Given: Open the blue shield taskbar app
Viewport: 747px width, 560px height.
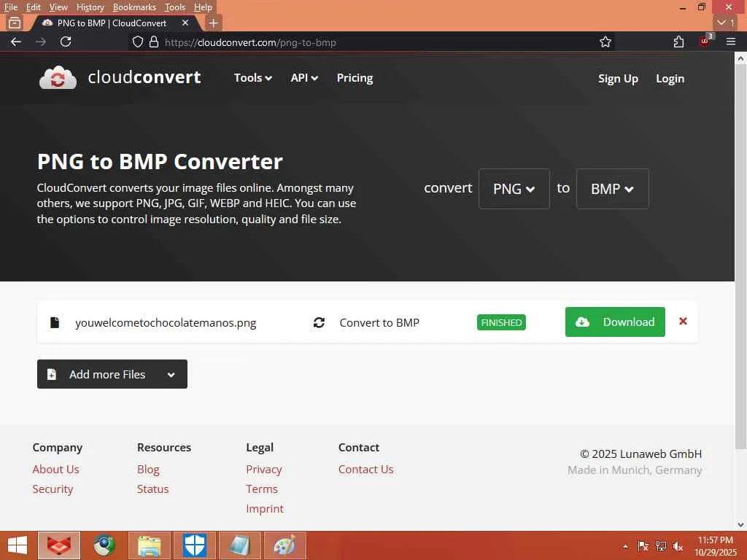Looking at the screenshot, I should point(195,545).
